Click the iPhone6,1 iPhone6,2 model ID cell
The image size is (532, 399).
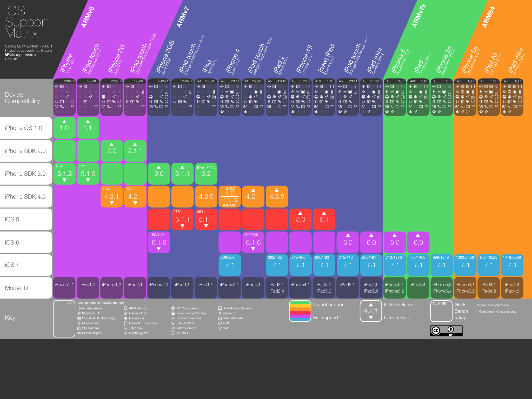pyautogui.click(x=465, y=288)
